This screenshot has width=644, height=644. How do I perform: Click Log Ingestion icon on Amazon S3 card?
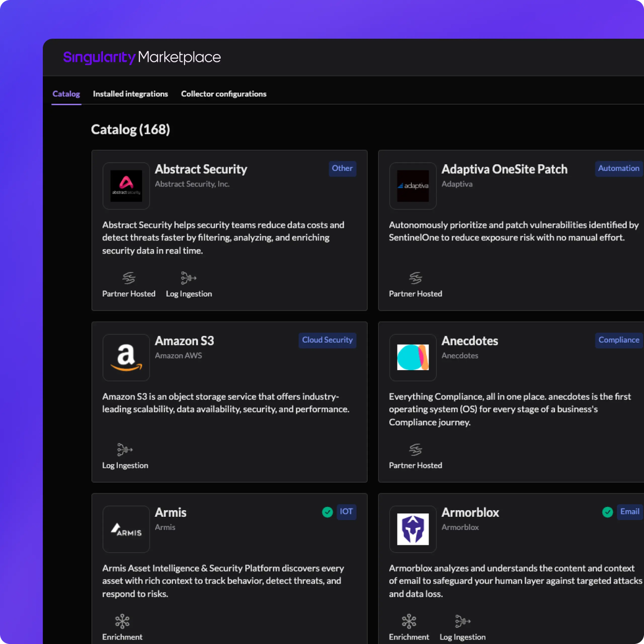coord(125,450)
